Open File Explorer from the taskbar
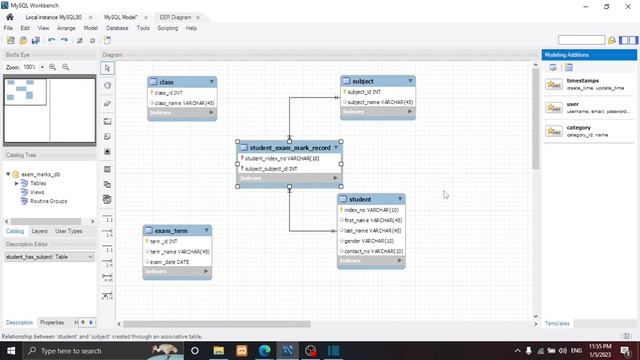This screenshot has height=360, width=640. point(219,351)
